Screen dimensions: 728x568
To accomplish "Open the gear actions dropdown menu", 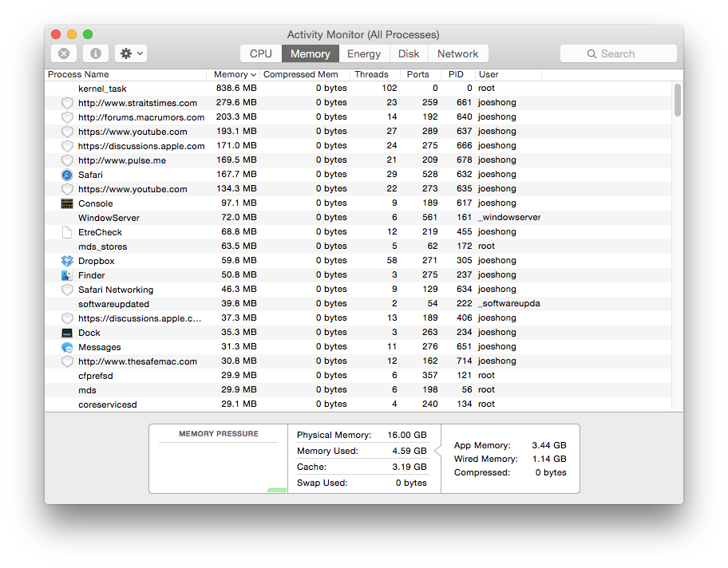I will 131,53.
